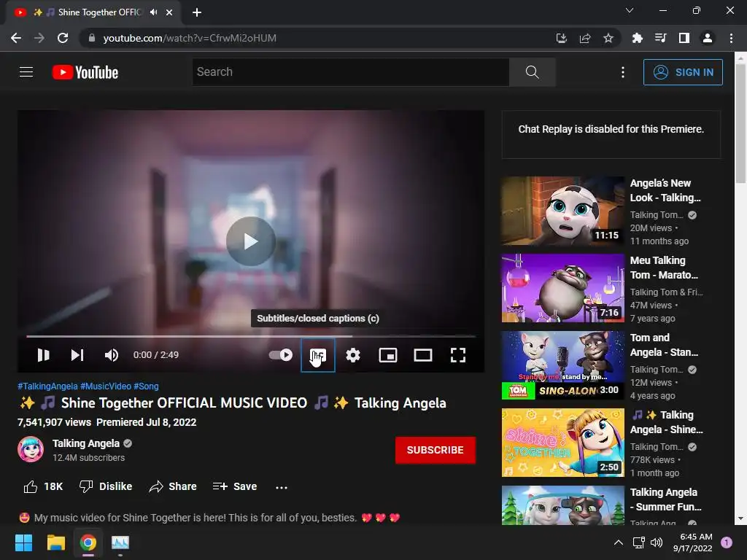The height and width of the screenshot is (560, 747).
Task: Click SIGN IN button
Action: (683, 72)
